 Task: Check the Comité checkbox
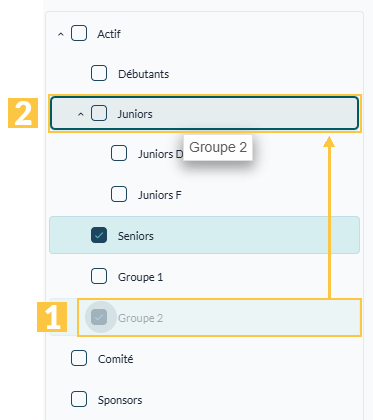[79, 358]
